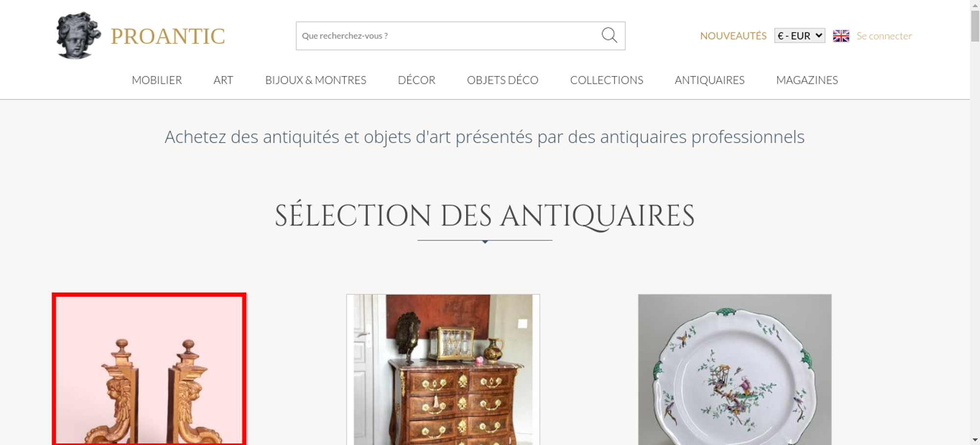Click the Se connecter link

[884, 36]
